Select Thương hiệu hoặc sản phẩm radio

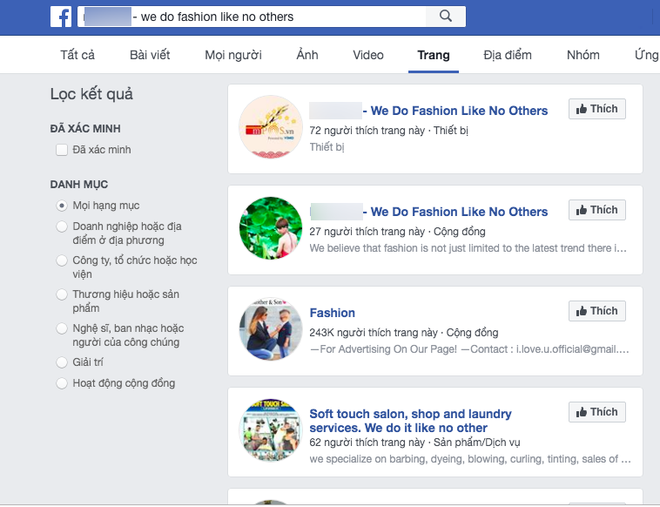click(62, 295)
